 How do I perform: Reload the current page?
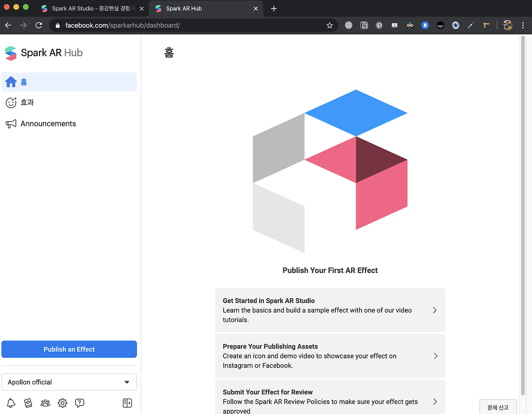(39, 25)
